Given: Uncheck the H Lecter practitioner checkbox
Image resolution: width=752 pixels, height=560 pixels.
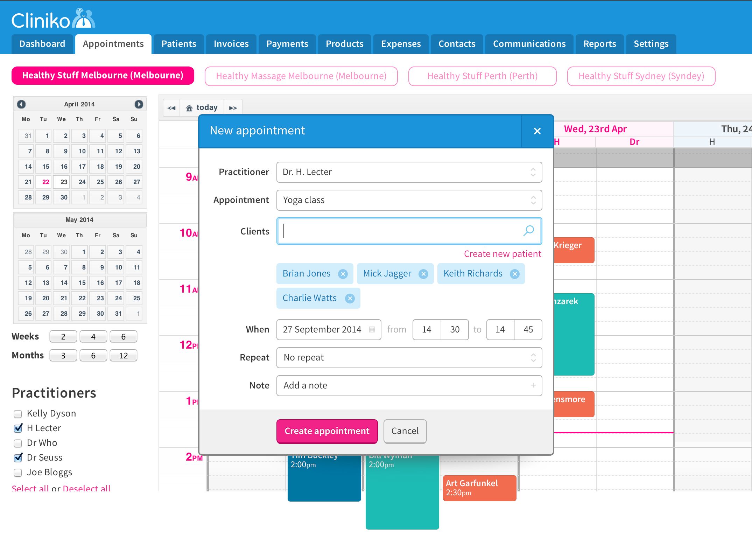Looking at the screenshot, I should tap(18, 428).
